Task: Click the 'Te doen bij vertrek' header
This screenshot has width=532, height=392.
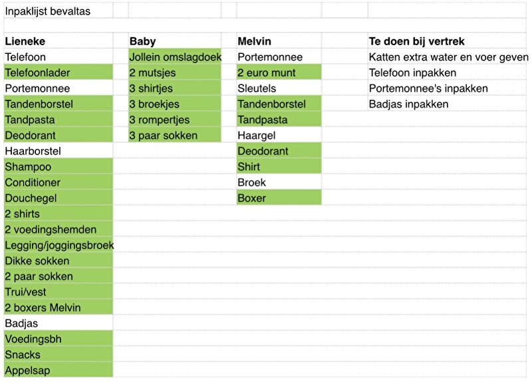Action: [447, 41]
